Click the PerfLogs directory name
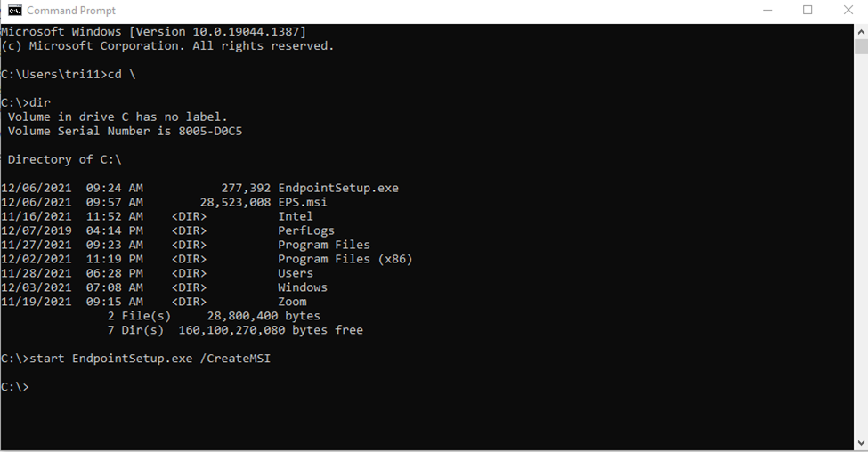The width and height of the screenshot is (868, 452). click(305, 230)
